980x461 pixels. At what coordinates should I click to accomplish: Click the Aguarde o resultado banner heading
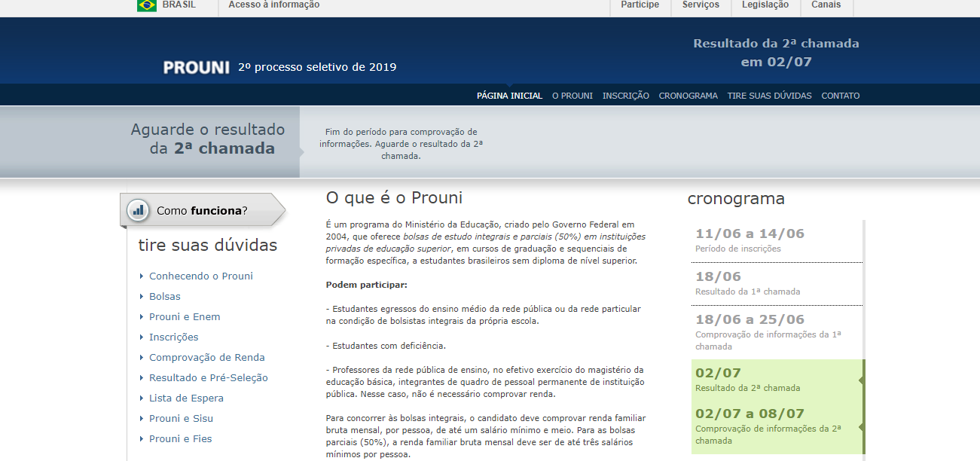(x=208, y=139)
